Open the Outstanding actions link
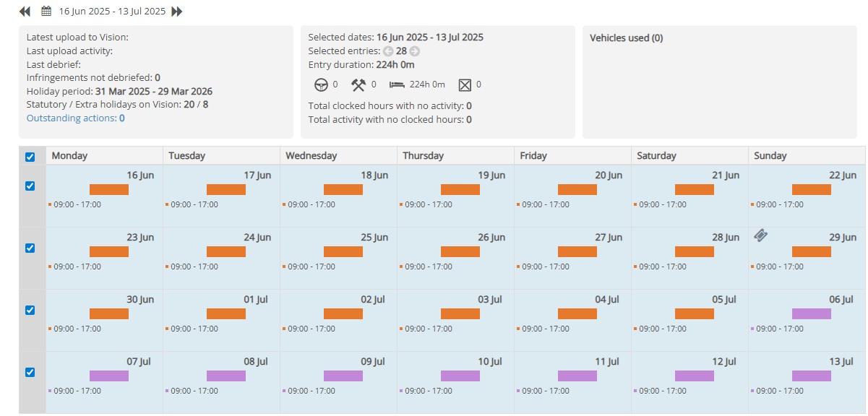The width and height of the screenshot is (868, 416). [75, 118]
